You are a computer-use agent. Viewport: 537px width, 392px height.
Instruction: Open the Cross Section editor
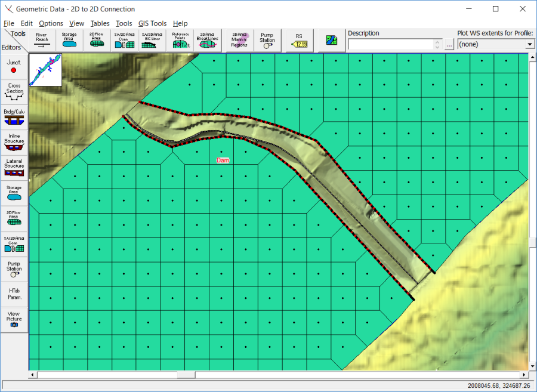14,92
